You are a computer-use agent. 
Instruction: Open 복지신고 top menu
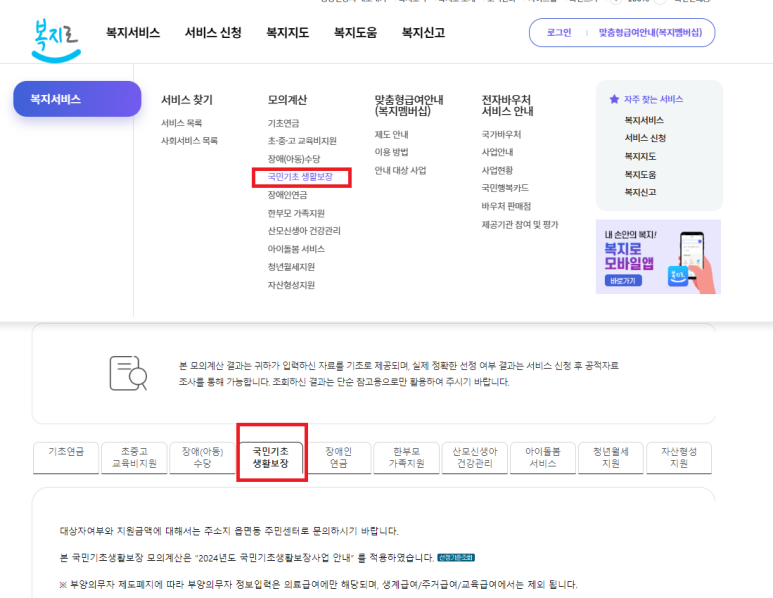click(x=423, y=33)
